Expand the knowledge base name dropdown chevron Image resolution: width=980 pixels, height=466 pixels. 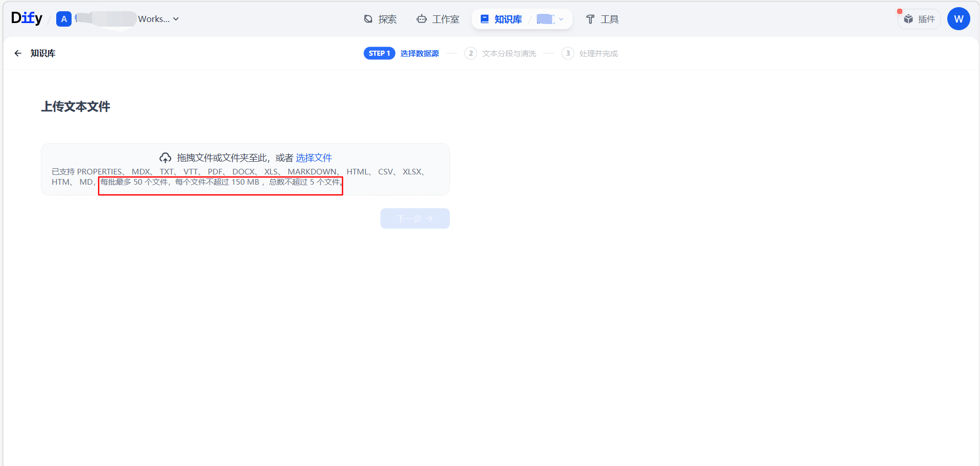(x=561, y=19)
